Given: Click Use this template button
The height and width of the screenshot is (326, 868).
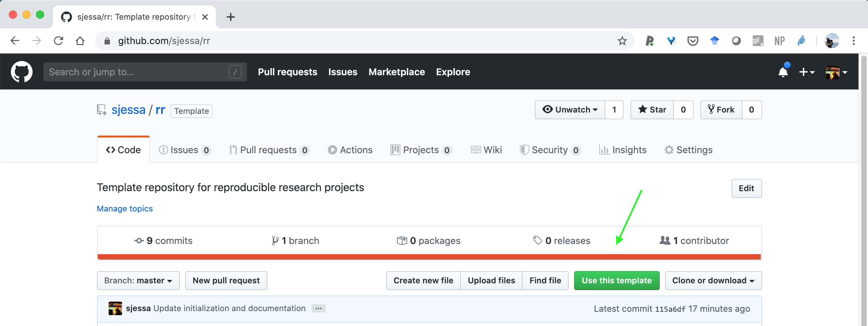Looking at the screenshot, I should 617,281.
